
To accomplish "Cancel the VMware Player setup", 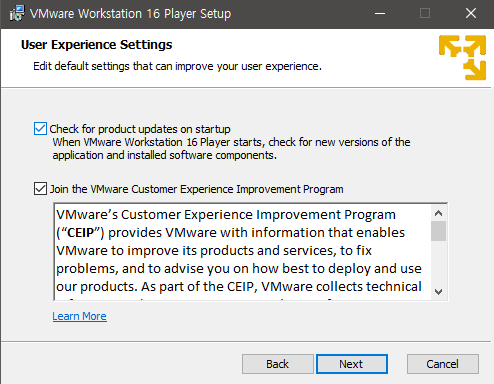I will point(443,364).
